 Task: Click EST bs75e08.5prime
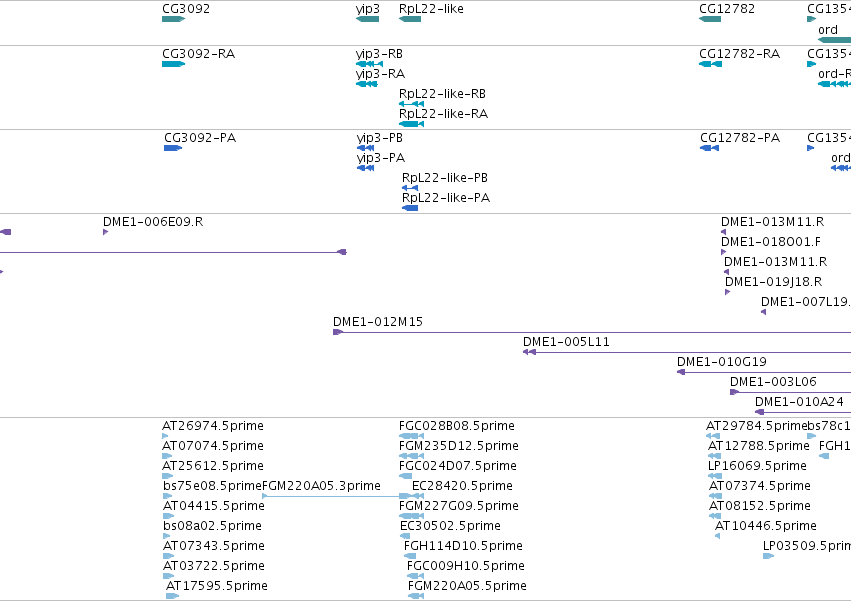pyautogui.click(x=212, y=486)
